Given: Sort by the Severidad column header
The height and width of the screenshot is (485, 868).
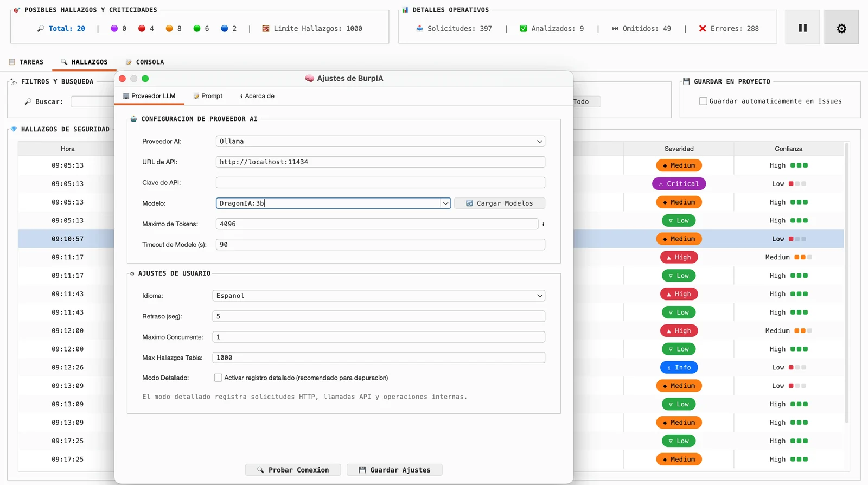Looking at the screenshot, I should pos(679,149).
